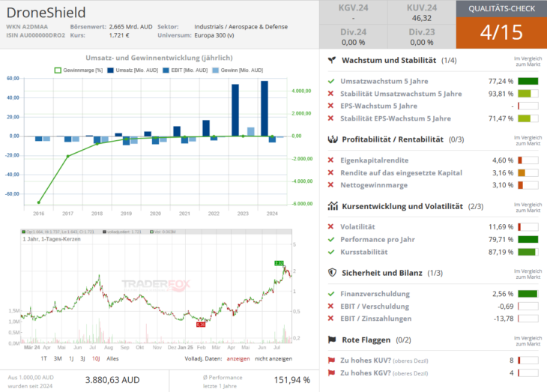Select the 3M chart timeframe
Image resolution: width=547 pixels, height=392 pixels.
58,358
